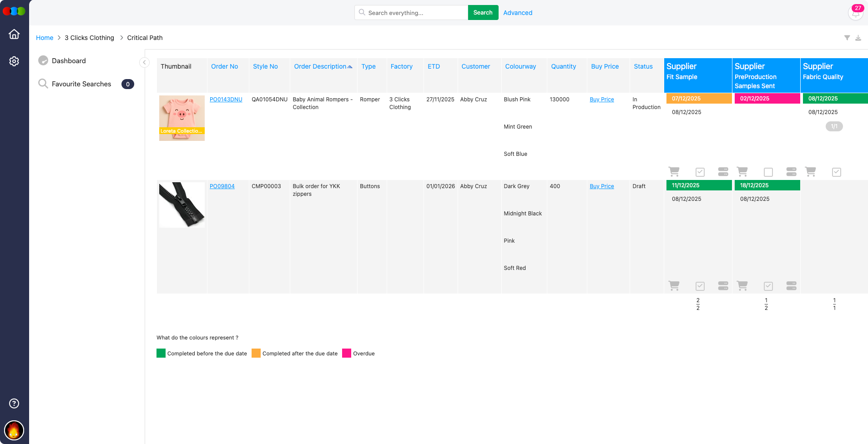Open the shopping cart icon under Fit Sample
868x444 pixels.
click(x=674, y=172)
